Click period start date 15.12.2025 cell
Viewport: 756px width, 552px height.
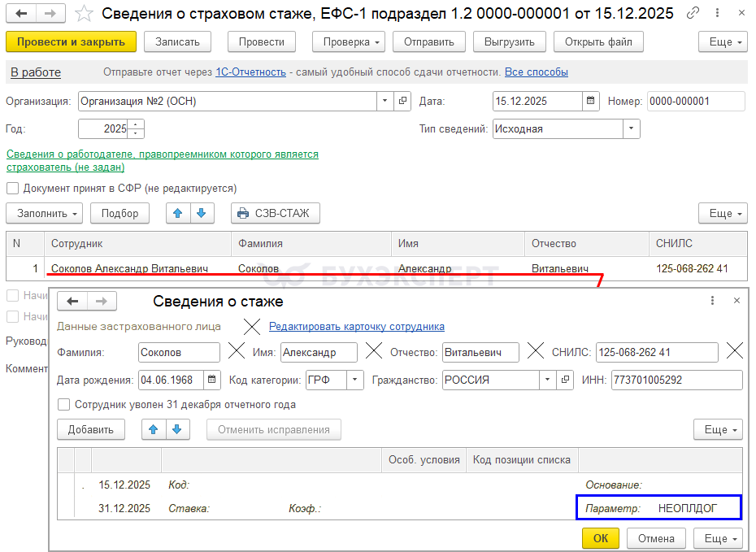124,485
